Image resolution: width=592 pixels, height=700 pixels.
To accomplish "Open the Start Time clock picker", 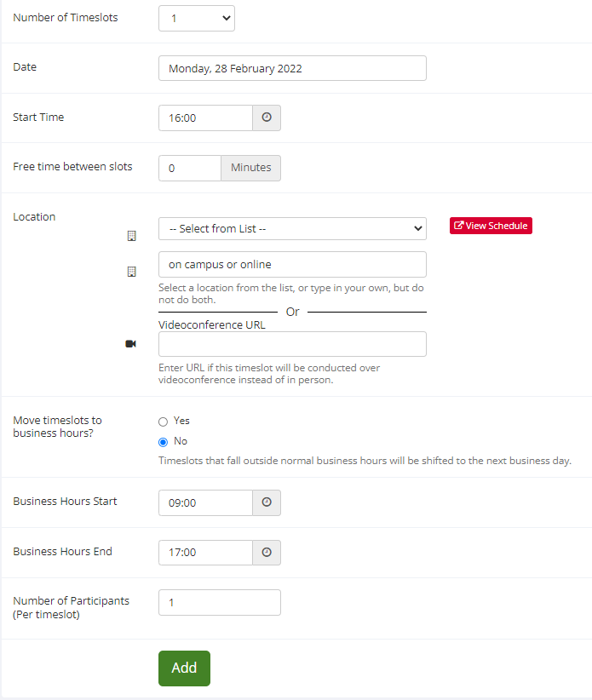I will click(267, 118).
